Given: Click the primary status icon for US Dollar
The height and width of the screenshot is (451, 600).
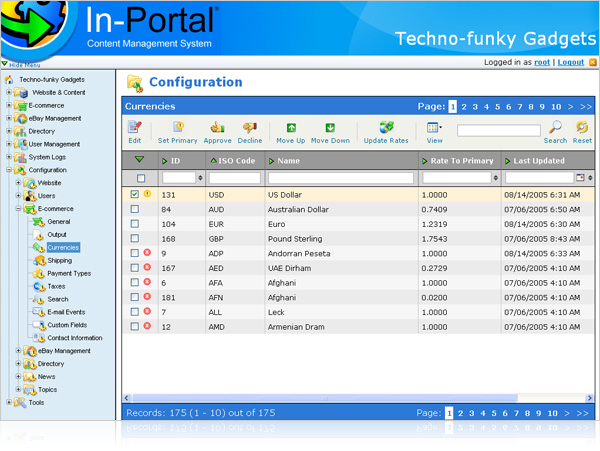Looking at the screenshot, I should pyautogui.click(x=147, y=194).
